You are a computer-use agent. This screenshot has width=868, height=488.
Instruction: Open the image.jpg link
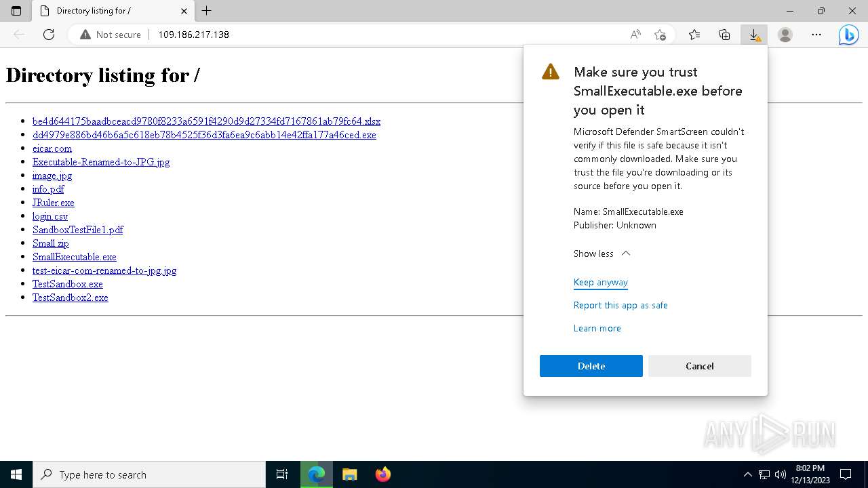pyautogui.click(x=52, y=176)
